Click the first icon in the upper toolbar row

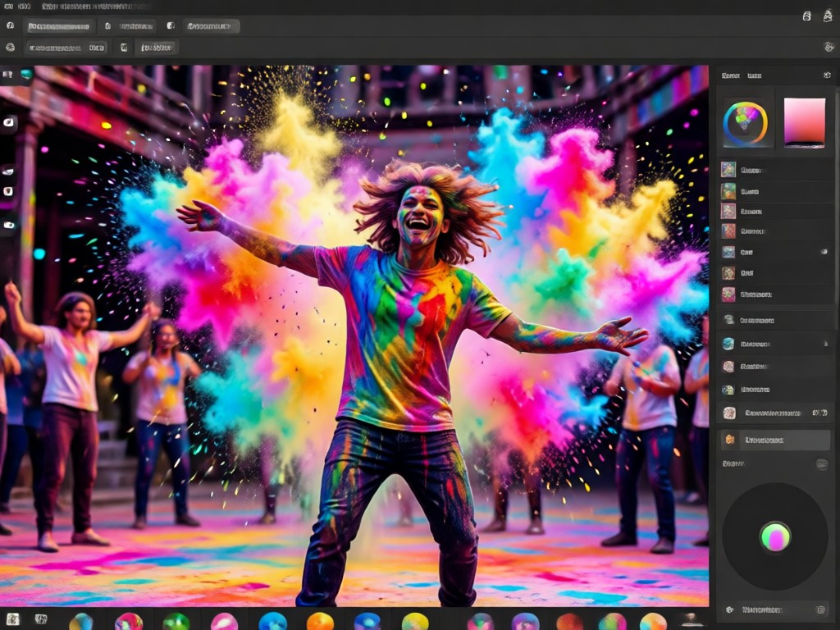click(x=10, y=25)
